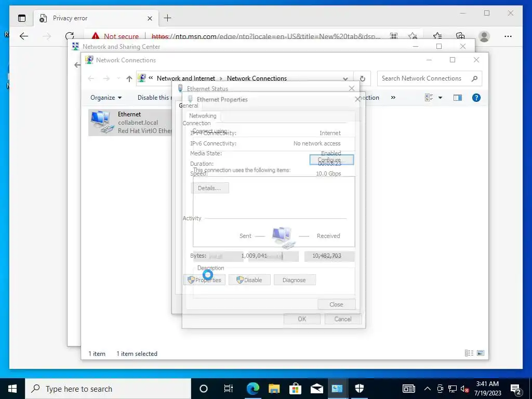Image resolution: width=532 pixels, height=399 pixels.
Task: Click Network and Internet breadcrumb
Action: tap(185, 78)
